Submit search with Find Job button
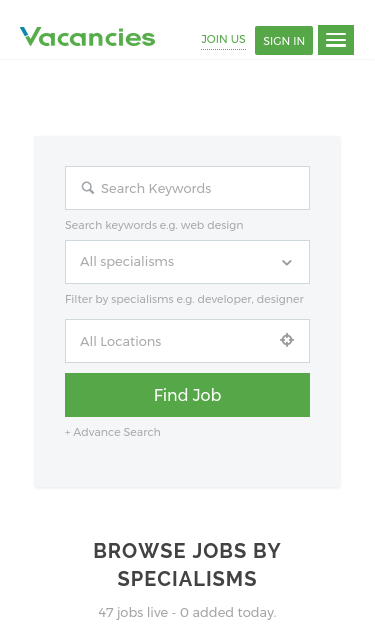The height and width of the screenshot is (627, 375). point(187,395)
